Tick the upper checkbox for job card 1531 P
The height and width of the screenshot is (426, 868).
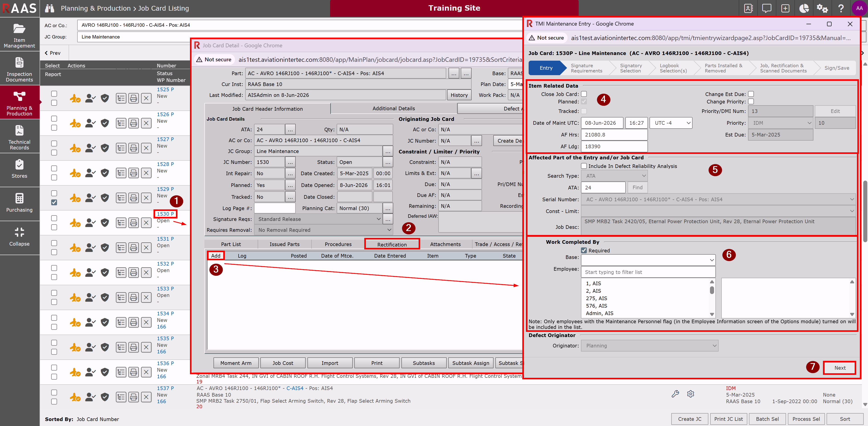point(54,243)
